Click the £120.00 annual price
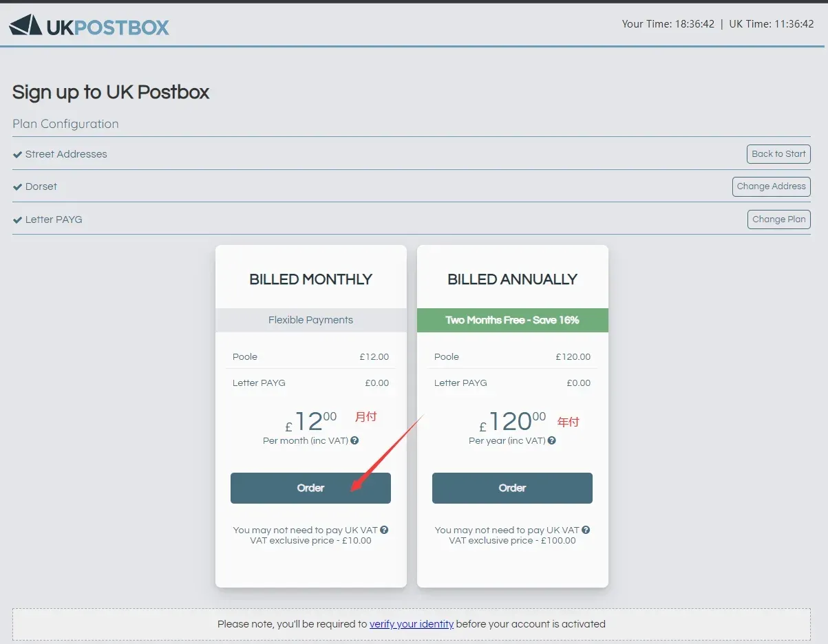This screenshot has width=828, height=644. pos(513,420)
